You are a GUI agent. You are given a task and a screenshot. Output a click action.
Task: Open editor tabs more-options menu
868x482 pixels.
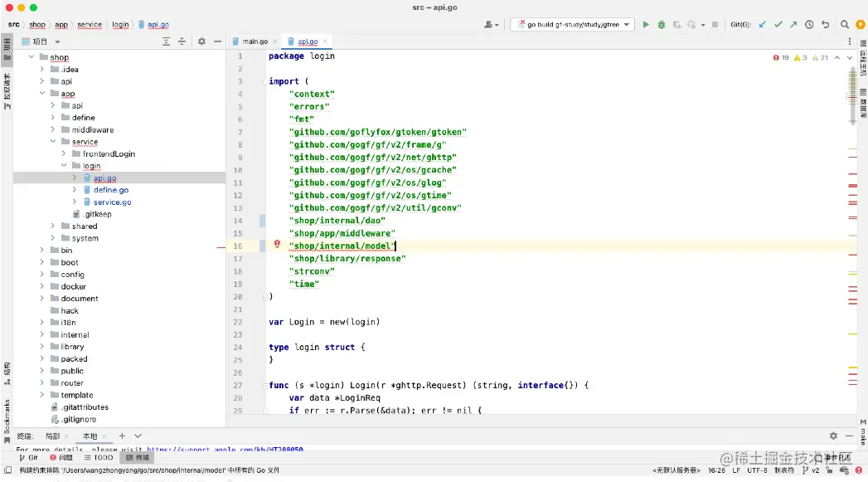[x=850, y=41]
